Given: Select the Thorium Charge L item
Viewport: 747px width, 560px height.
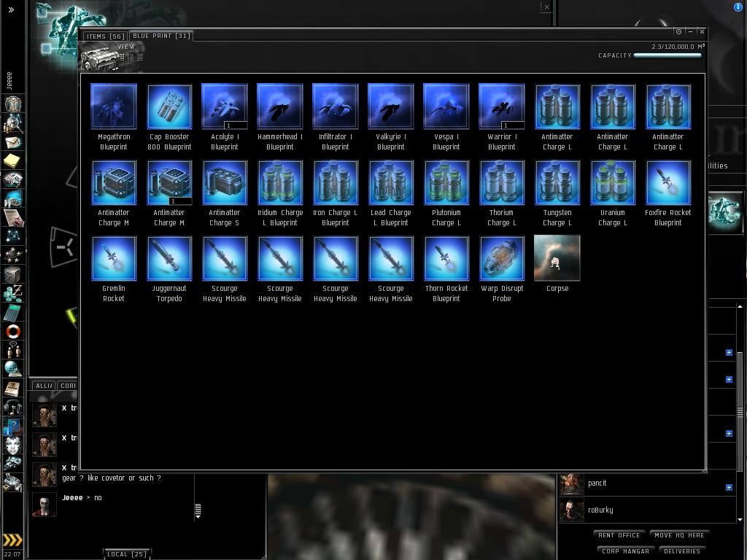Looking at the screenshot, I should [502, 192].
